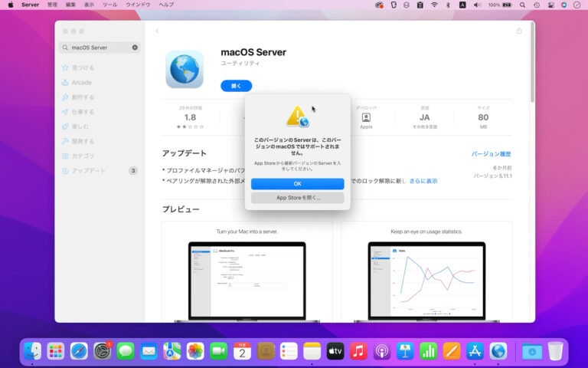Select アップデート in the sidebar
This screenshot has height=368, width=588.
tap(100, 170)
